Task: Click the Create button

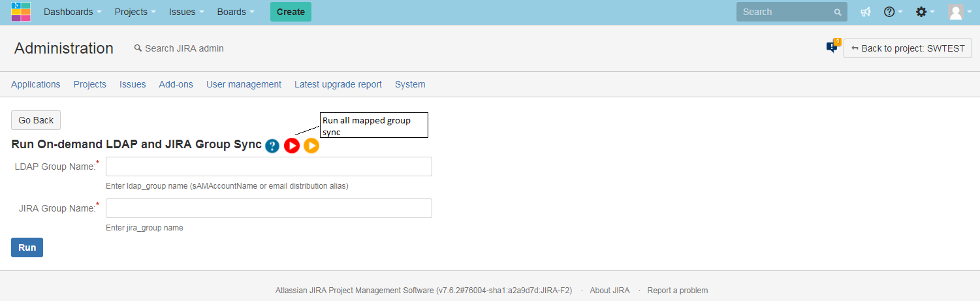Action: 291,12
